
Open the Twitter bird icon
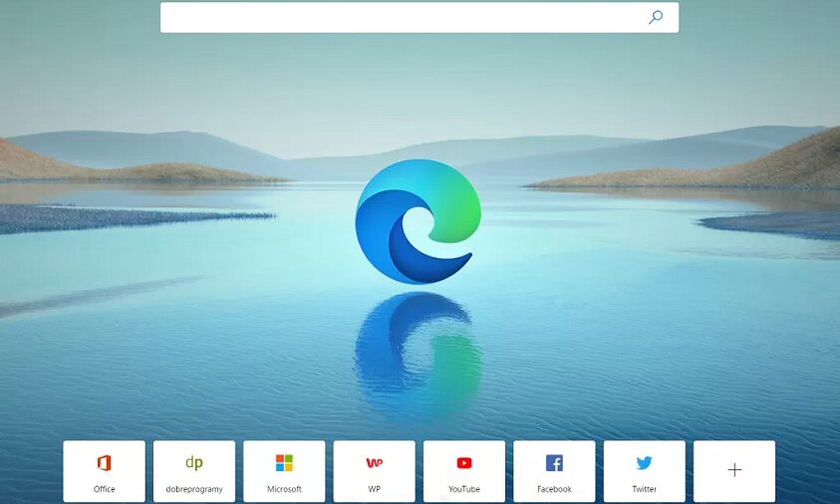[x=645, y=463]
